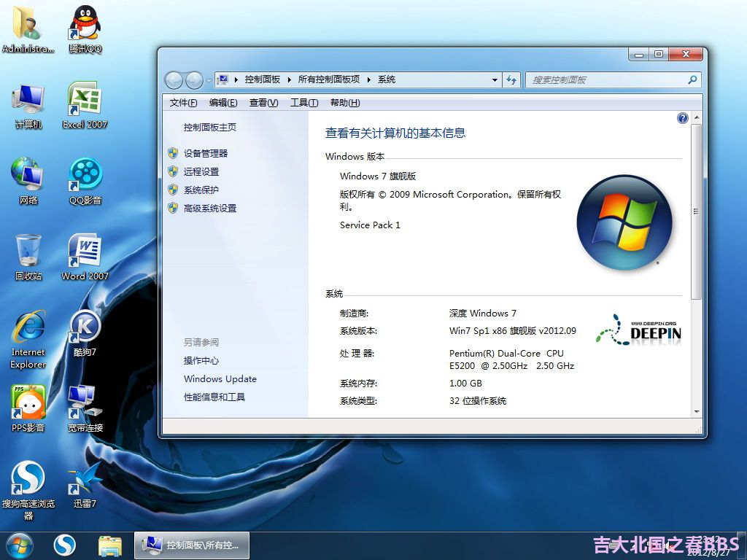Open PPS影音 desktop shortcut
The height and width of the screenshot is (560, 747).
click(28, 408)
